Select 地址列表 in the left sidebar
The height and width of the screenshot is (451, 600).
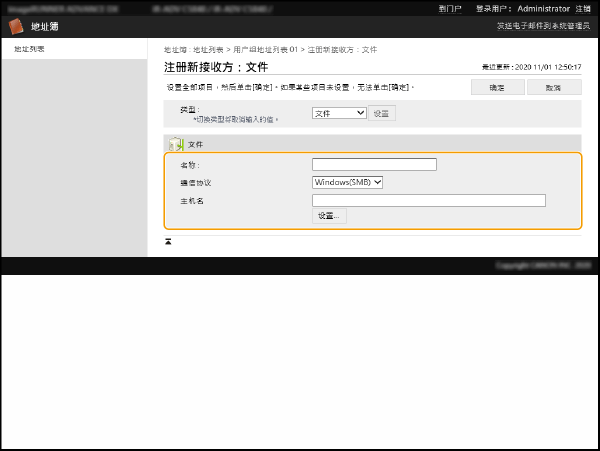pyautogui.click(x=29, y=48)
